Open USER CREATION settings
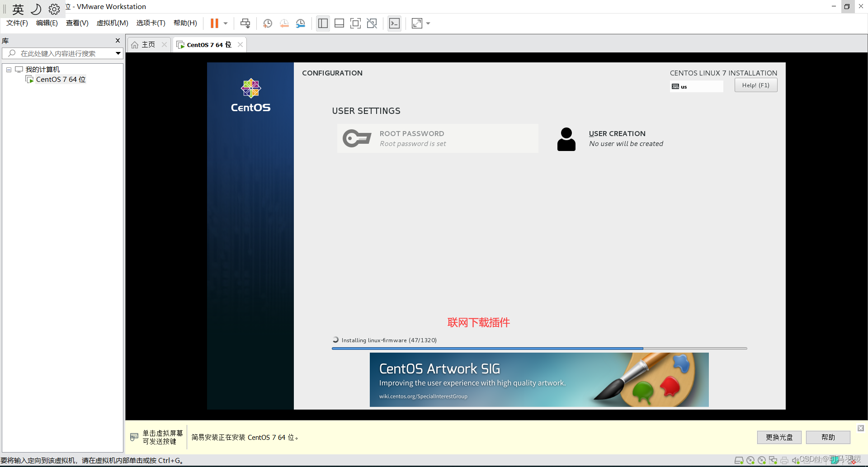Screen dimensions: 868x467 click(626, 138)
